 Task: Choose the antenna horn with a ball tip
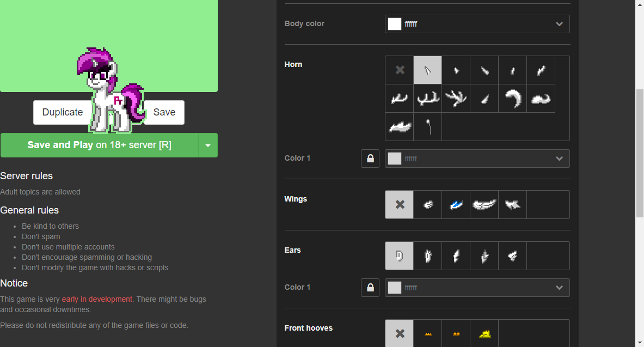(427, 126)
